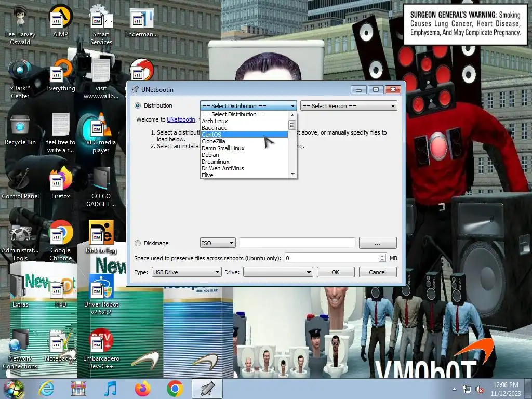Launch Firefox from the taskbar
Screen dimensions: 532x399
click(x=143, y=389)
